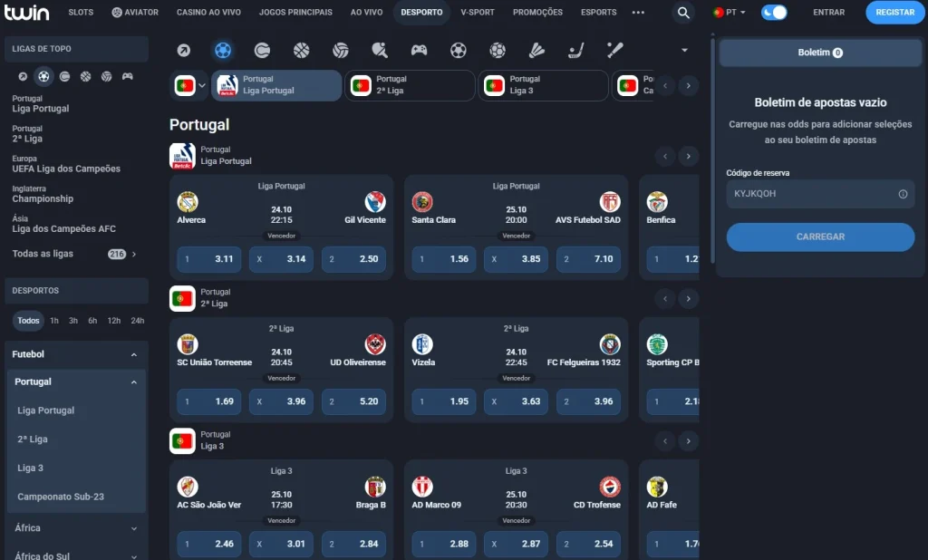Select gamepad icon under Ligas de Topo

[x=127, y=76]
